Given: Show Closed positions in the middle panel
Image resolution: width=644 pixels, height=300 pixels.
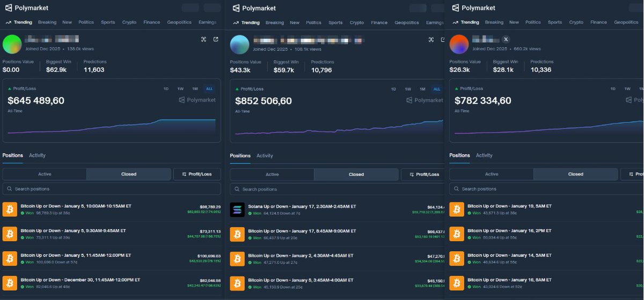Looking at the screenshot, I should point(356,174).
